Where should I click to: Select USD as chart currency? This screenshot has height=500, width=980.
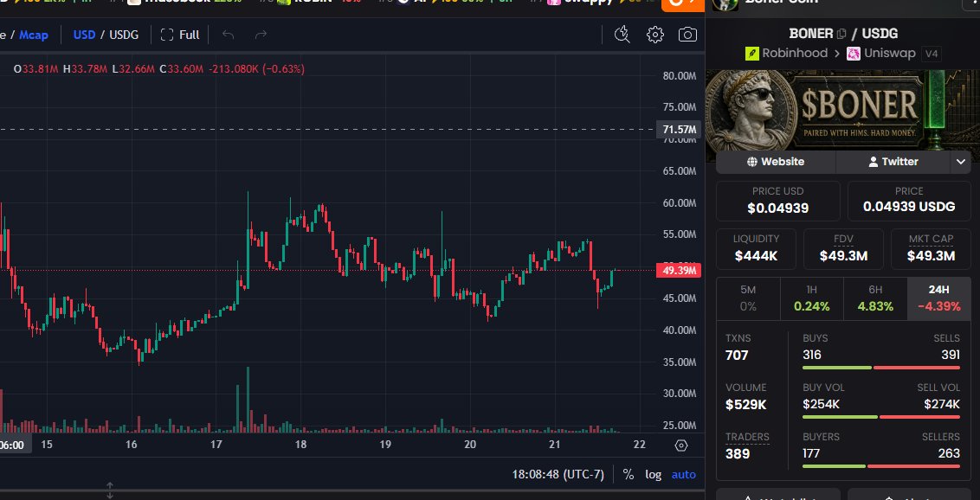tap(84, 35)
